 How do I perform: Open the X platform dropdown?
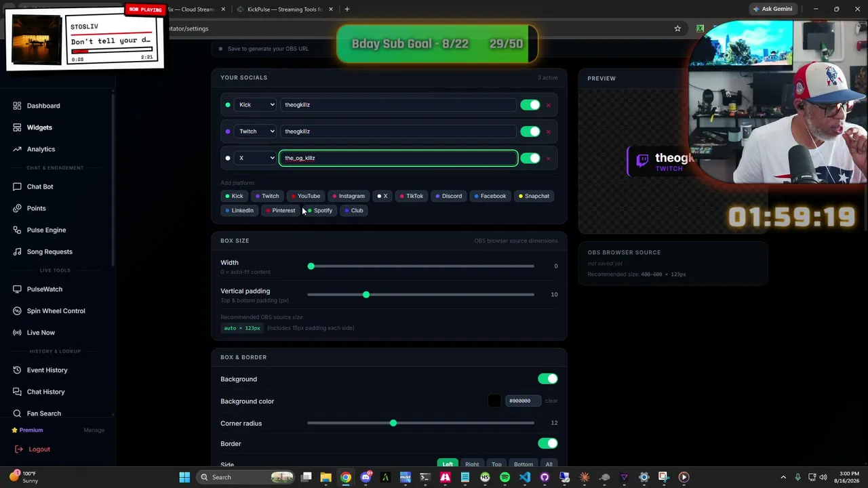pyautogui.click(x=256, y=158)
